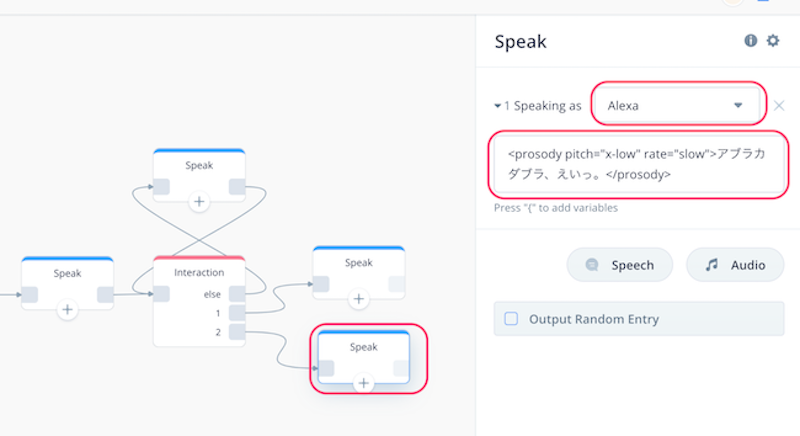Add an Audio entry
This screenshot has width=800, height=436.
coord(735,265)
